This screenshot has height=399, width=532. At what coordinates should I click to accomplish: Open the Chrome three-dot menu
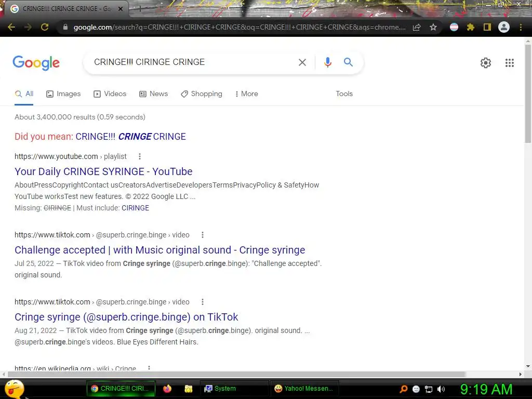[x=521, y=27]
